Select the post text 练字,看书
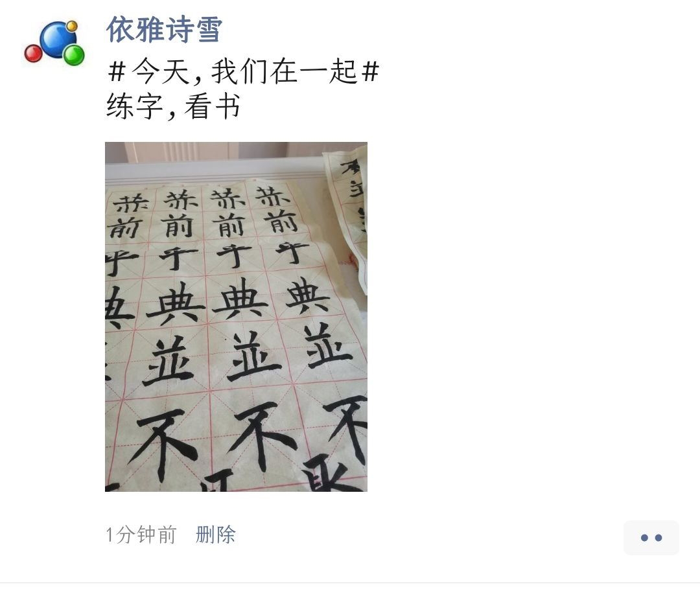The height and width of the screenshot is (589, 700). 173,107
